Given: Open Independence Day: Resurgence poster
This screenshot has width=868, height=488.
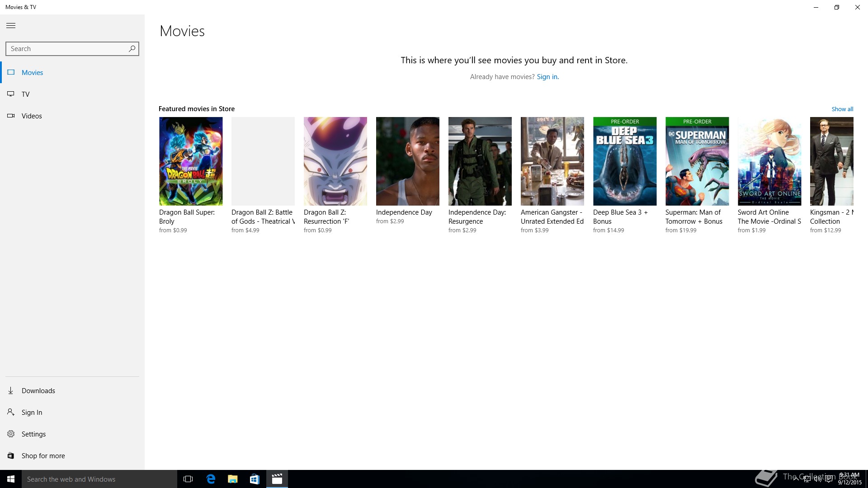Looking at the screenshot, I should tap(480, 161).
